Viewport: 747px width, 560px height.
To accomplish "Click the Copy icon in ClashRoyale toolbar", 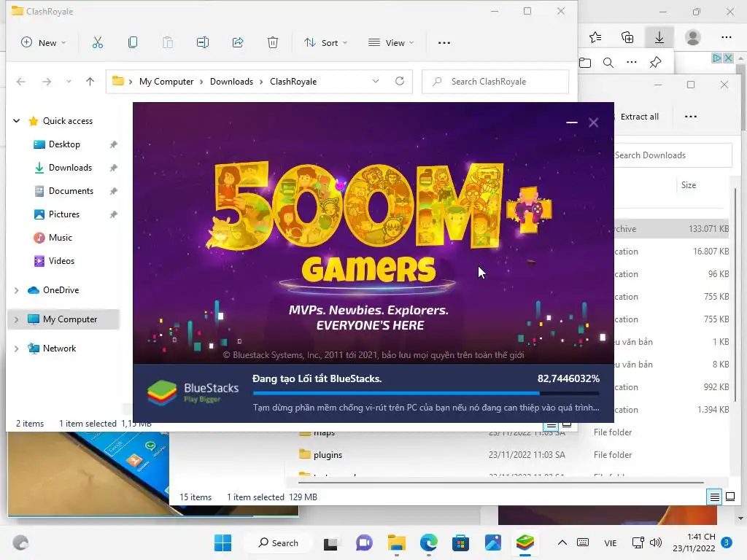I will click(133, 43).
